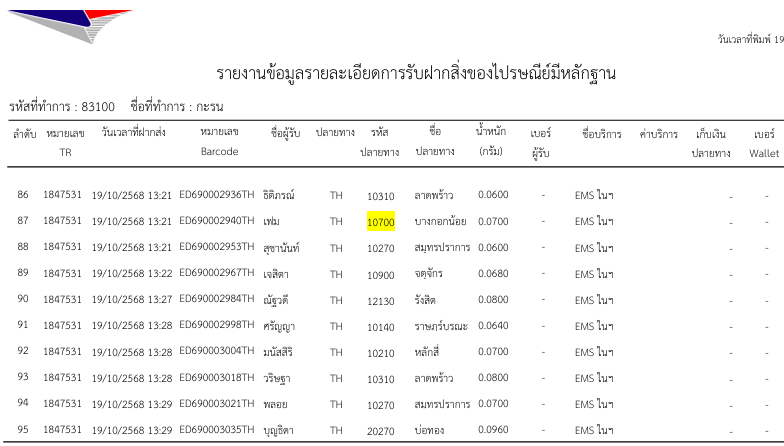Screen dimensions: 784x446
Task: Click the หมายเลข Barcode column header
Action: pos(219,142)
